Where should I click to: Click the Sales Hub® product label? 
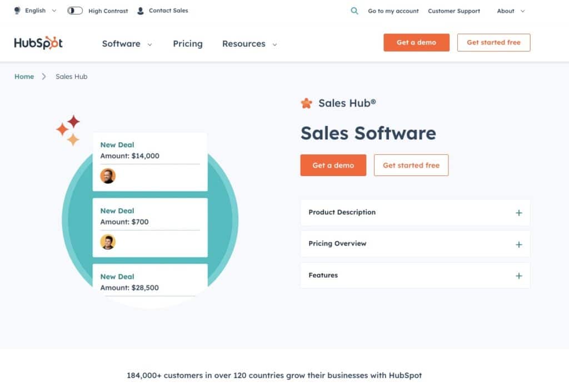pos(347,103)
